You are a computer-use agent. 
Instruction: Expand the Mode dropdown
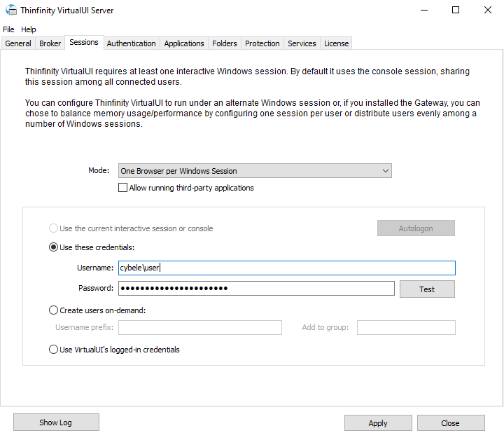255,171
